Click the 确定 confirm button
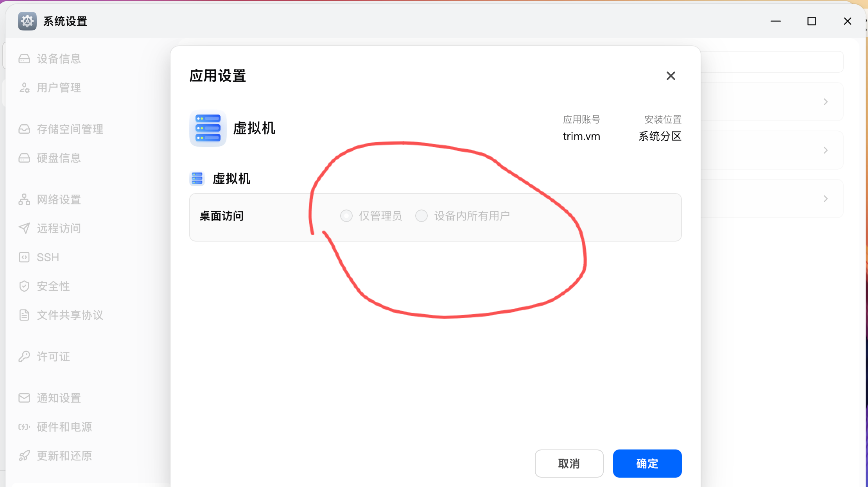The height and width of the screenshot is (487, 868). point(647,464)
